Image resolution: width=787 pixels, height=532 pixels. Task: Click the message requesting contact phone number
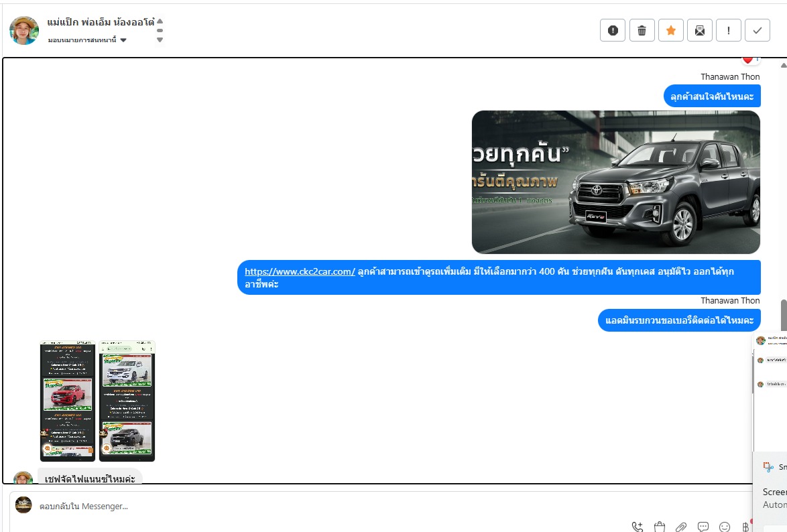click(679, 320)
